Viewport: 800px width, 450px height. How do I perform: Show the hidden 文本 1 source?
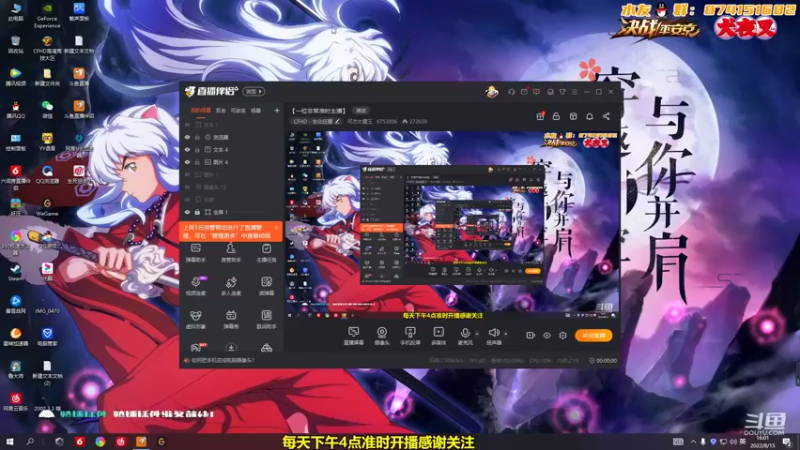(x=187, y=124)
